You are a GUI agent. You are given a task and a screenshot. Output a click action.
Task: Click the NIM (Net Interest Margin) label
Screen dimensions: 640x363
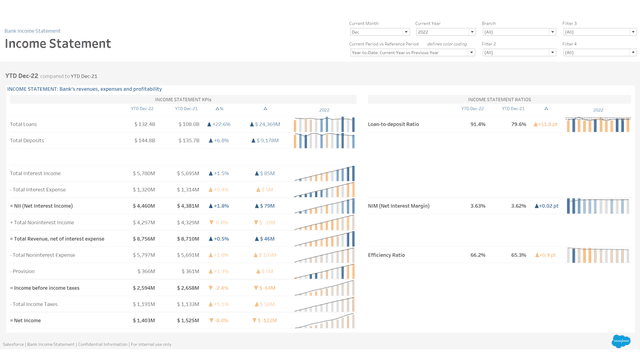click(399, 206)
